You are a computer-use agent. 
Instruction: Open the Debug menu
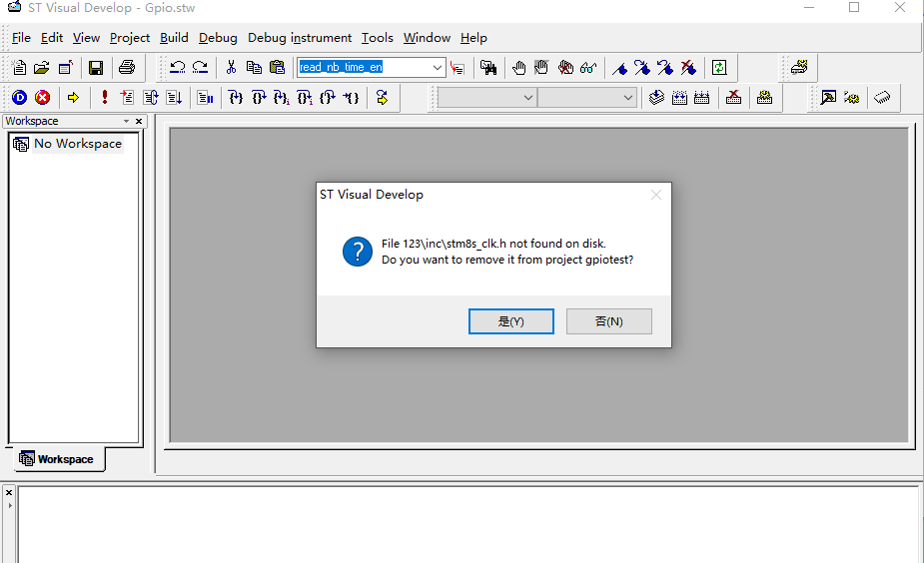(218, 38)
